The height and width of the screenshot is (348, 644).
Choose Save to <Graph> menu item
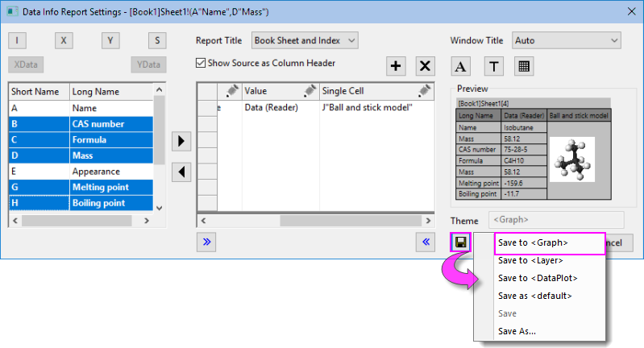[550, 243]
